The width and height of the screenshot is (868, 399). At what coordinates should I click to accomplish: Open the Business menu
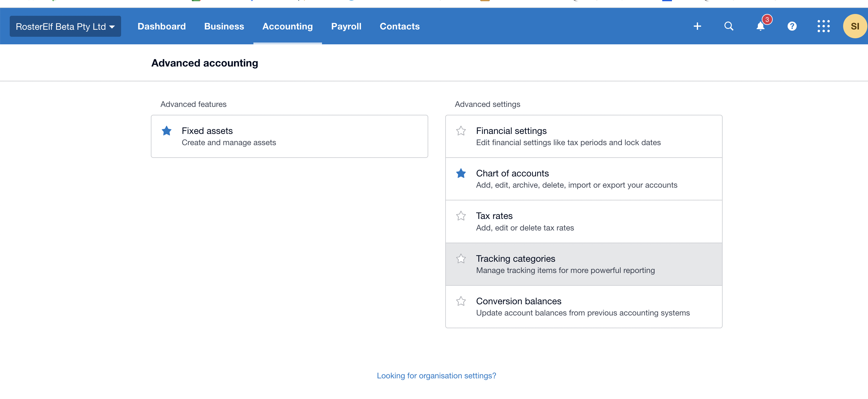click(224, 26)
